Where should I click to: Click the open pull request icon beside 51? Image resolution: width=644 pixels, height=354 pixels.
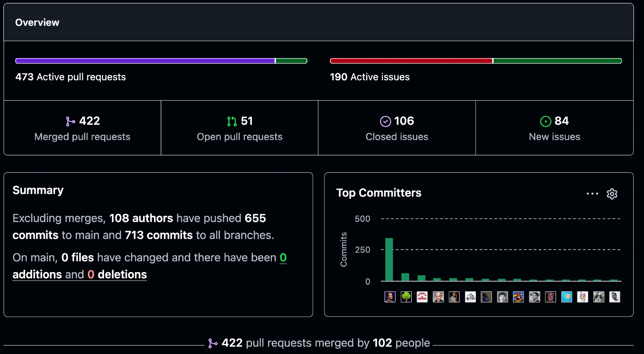click(x=232, y=121)
